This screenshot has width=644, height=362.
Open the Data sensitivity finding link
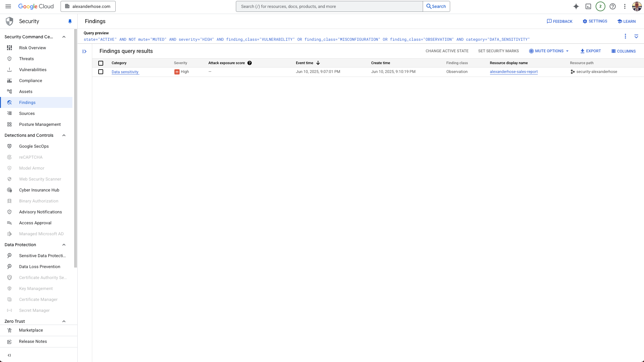[x=125, y=72]
